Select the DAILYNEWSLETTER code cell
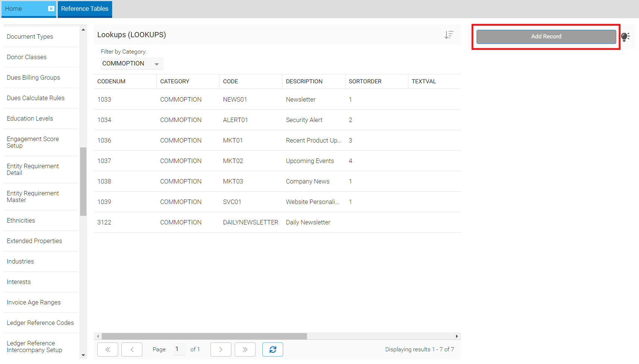Viewport: 639px width, 364px height. coord(251,222)
